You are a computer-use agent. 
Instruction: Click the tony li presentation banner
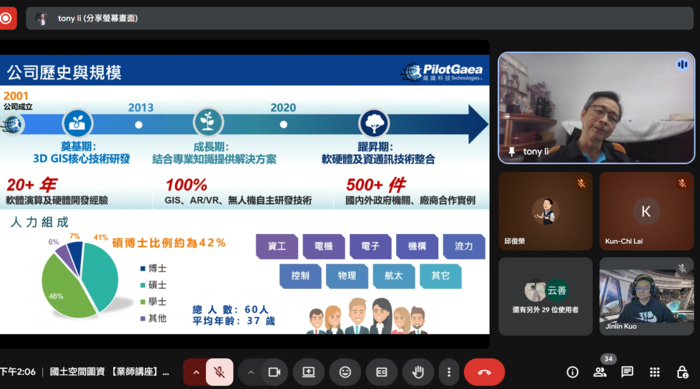click(x=359, y=18)
